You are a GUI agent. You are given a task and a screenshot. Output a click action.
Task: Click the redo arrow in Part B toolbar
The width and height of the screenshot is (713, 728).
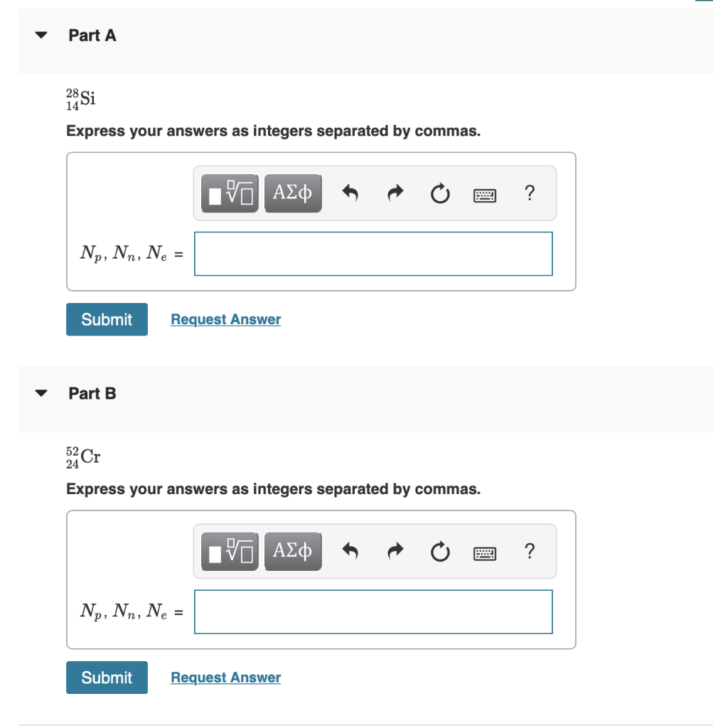click(395, 551)
